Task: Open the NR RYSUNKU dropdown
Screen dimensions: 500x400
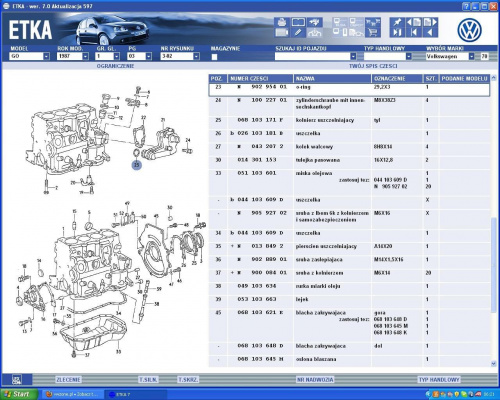Action: pyautogui.click(x=196, y=56)
